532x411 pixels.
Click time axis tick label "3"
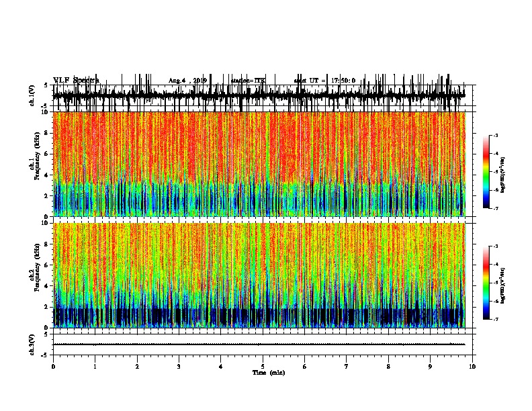pos(179,367)
